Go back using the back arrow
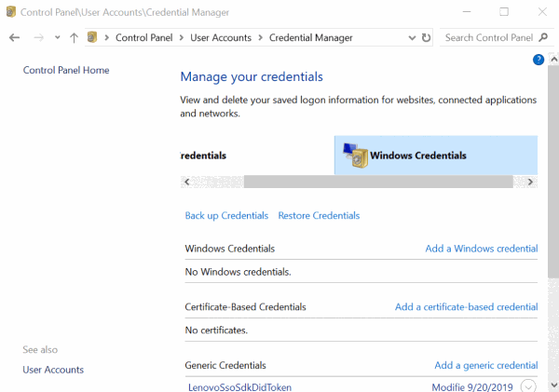Image resolution: width=559 pixels, height=392 pixels. pos(14,38)
